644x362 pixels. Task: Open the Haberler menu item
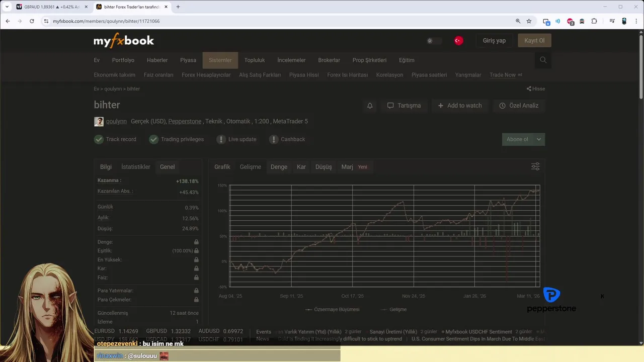(x=157, y=60)
